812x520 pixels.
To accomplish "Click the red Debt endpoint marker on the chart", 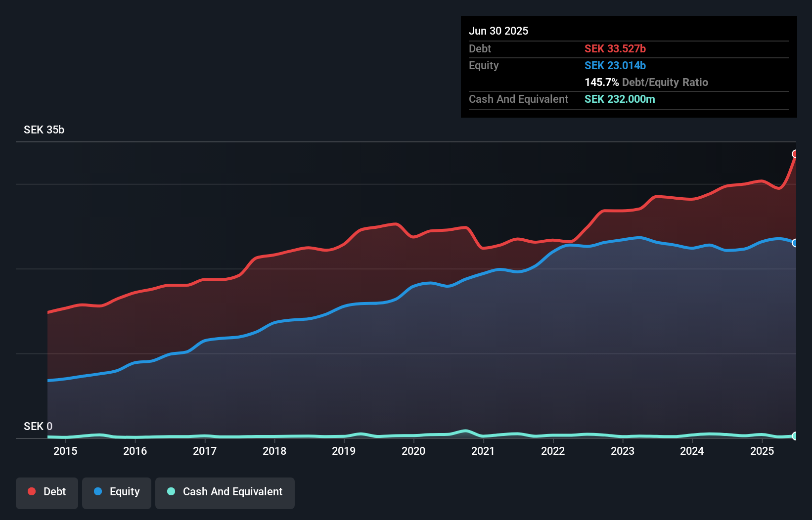I will (x=795, y=154).
